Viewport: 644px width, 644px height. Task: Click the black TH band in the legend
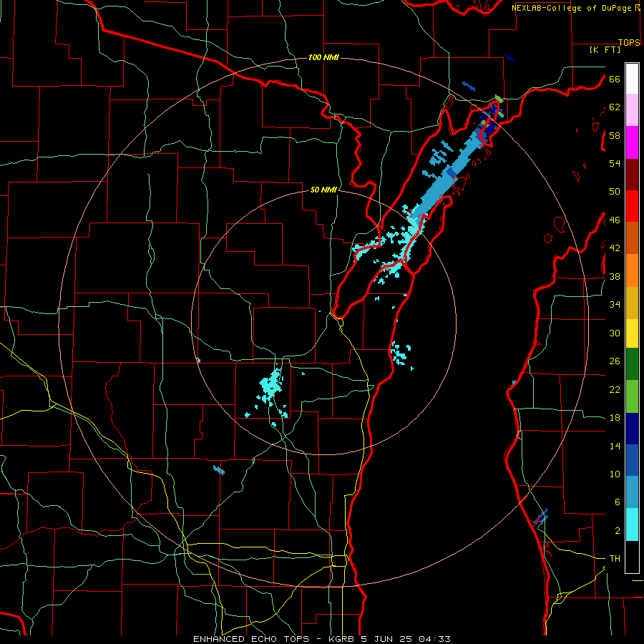pos(632,557)
